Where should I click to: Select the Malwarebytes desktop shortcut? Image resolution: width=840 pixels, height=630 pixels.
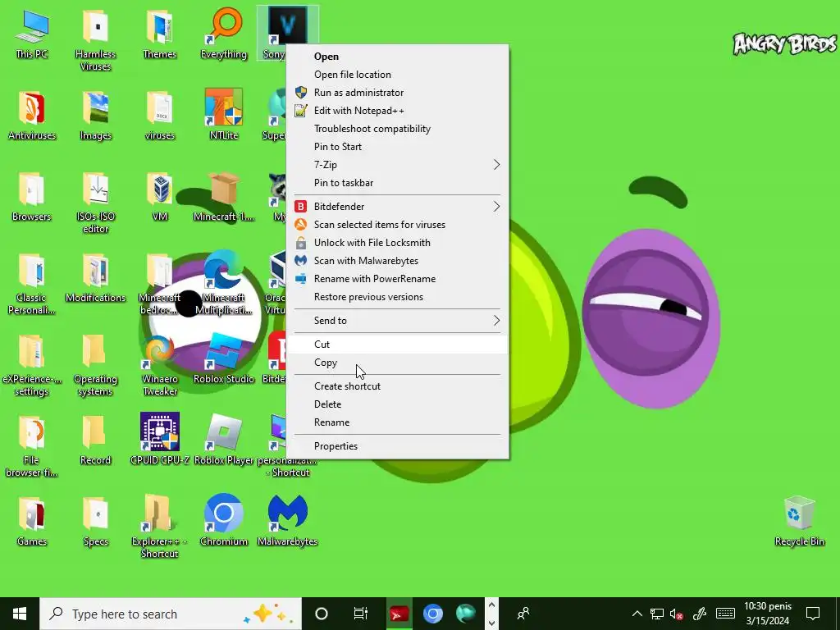click(x=288, y=519)
